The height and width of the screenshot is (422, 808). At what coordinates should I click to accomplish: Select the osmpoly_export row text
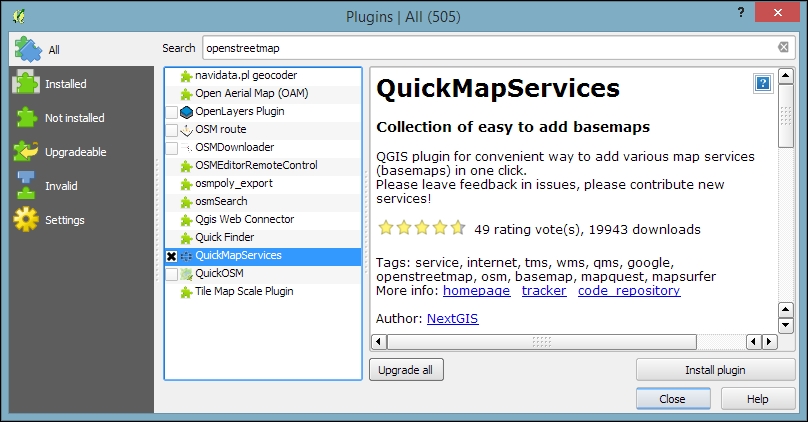pos(234,184)
